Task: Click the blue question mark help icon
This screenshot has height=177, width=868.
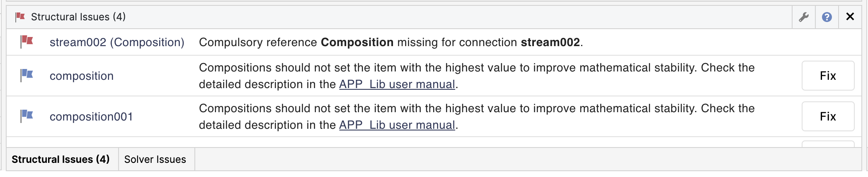Action: pos(827,17)
